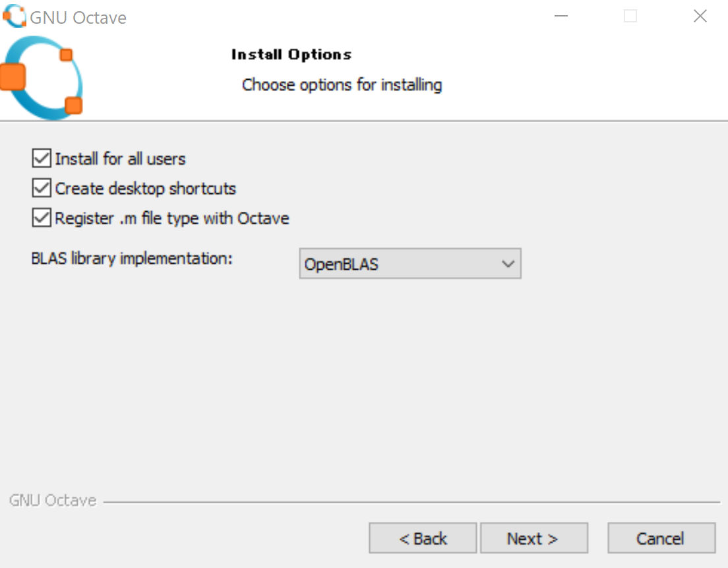This screenshot has height=568, width=728.
Task: Click the disabled maximize window icon
Action: pos(630,16)
